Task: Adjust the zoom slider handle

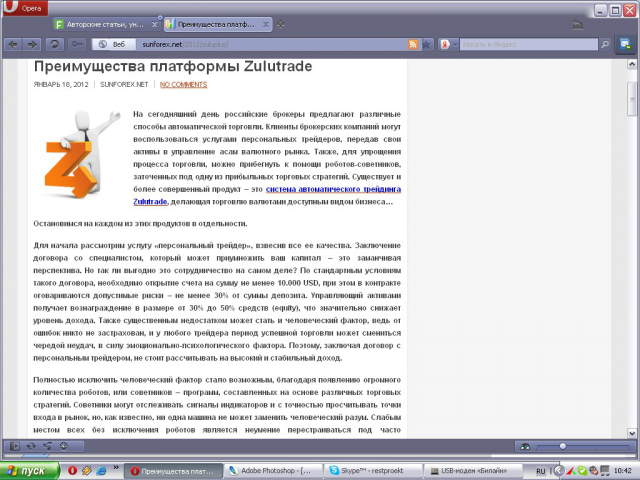Action: [x=562, y=447]
